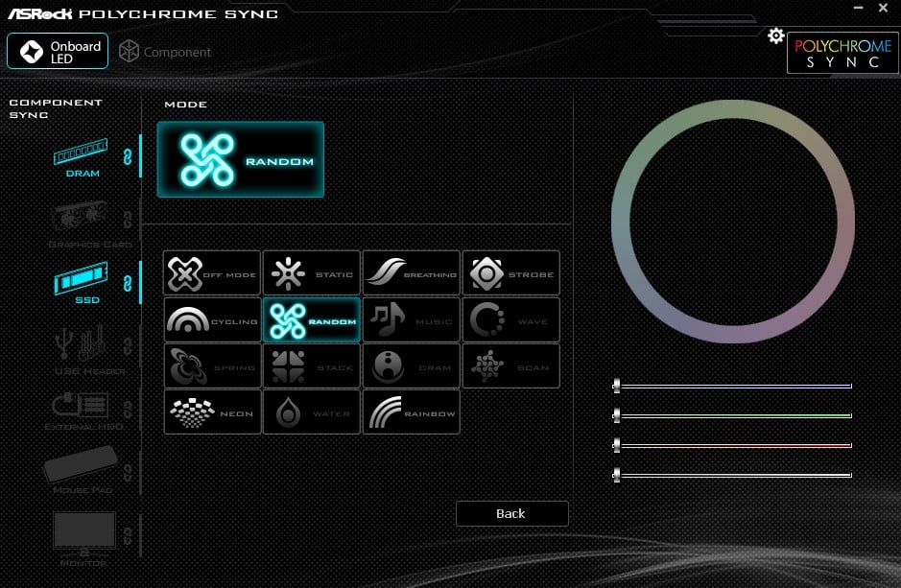Click the large Random current mode tile
Image resolution: width=901 pixels, height=588 pixels.
(x=240, y=159)
